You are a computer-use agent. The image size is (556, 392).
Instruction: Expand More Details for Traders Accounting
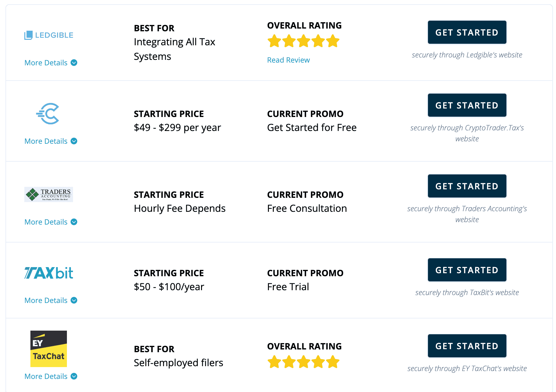click(x=51, y=222)
